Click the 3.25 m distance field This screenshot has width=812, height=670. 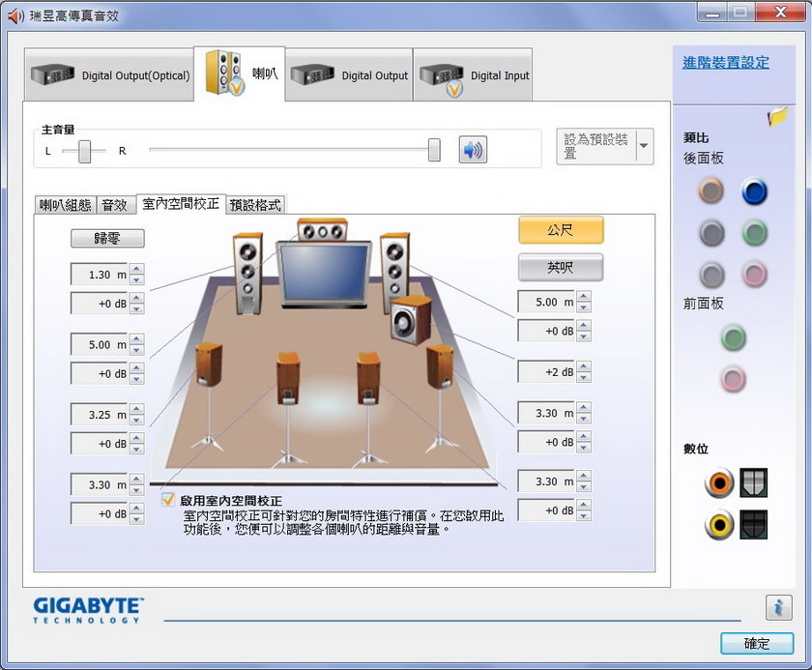pos(100,415)
